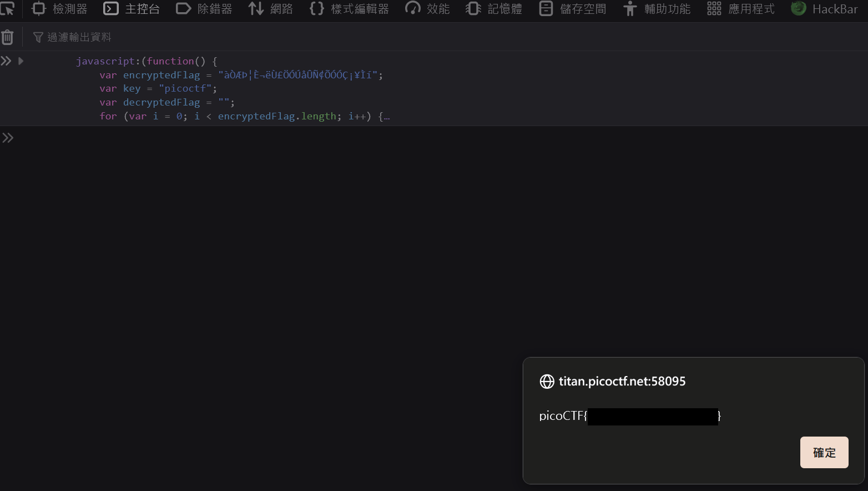Open the 儲存空間 Storage tab

click(x=573, y=9)
